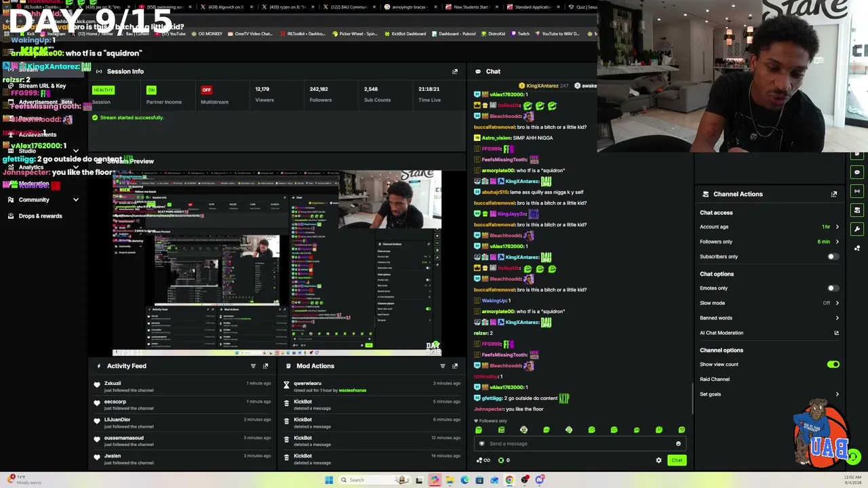
Task: Open Chrome from the taskbar
Action: tap(509, 480)
